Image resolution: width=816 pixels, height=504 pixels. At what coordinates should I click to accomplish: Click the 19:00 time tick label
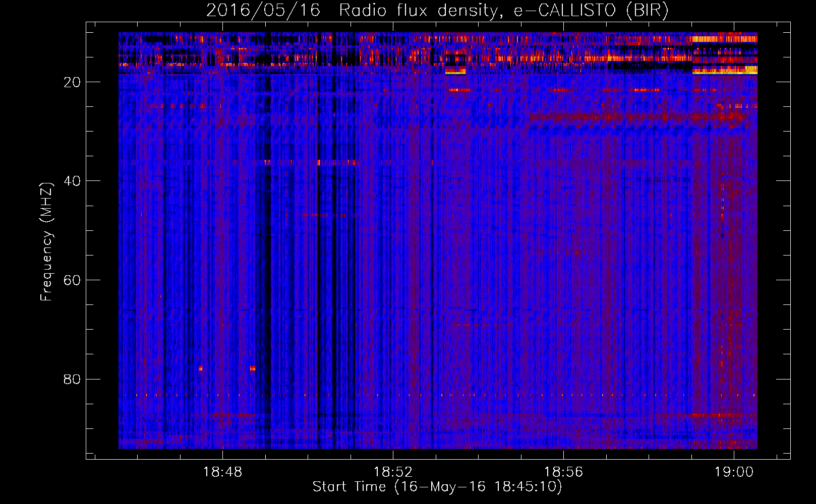tap(734, 472)
